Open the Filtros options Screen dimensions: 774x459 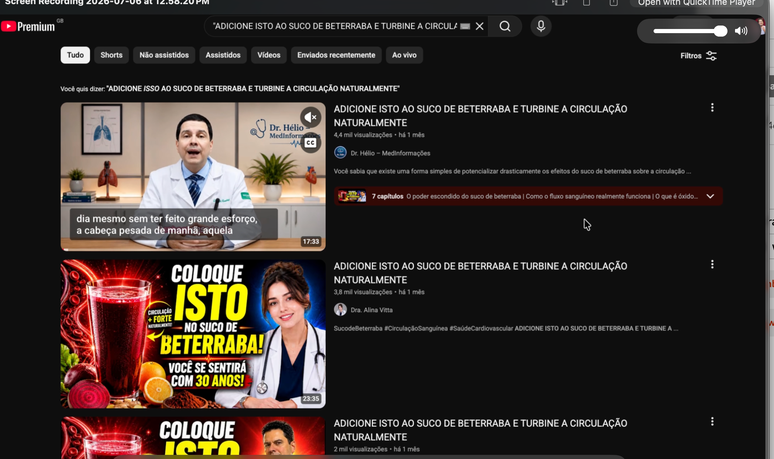[698, 56]
